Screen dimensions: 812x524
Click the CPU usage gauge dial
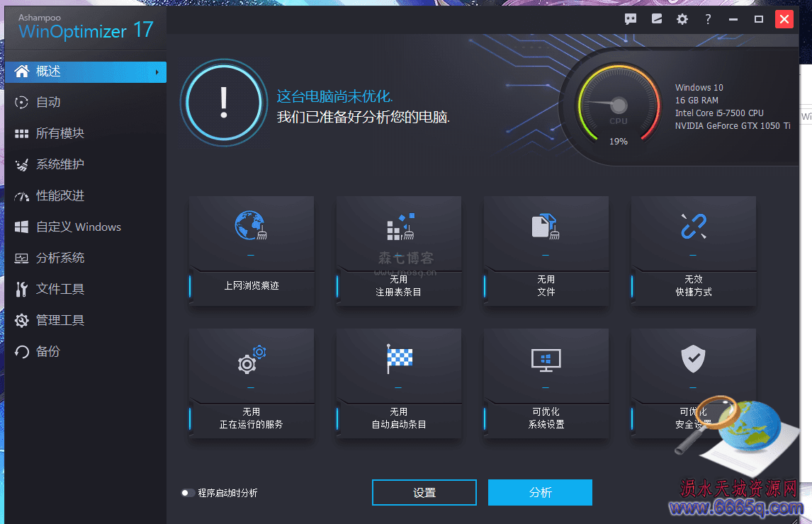point(619,105)
